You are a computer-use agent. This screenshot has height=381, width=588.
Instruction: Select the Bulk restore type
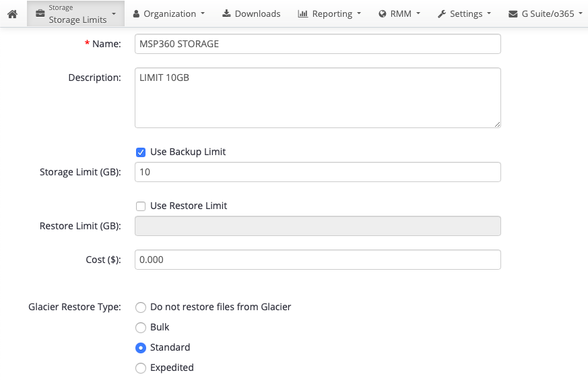click(141, 328)
